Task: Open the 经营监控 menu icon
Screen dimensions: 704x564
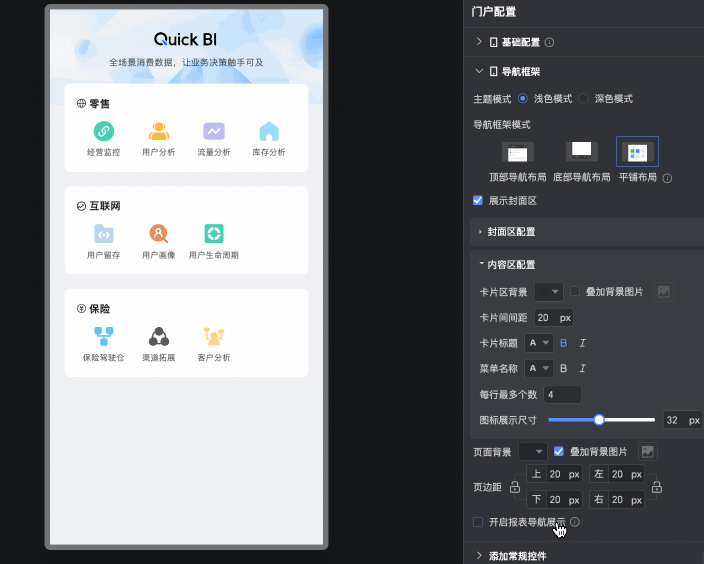Action: [x=104, y=131]
